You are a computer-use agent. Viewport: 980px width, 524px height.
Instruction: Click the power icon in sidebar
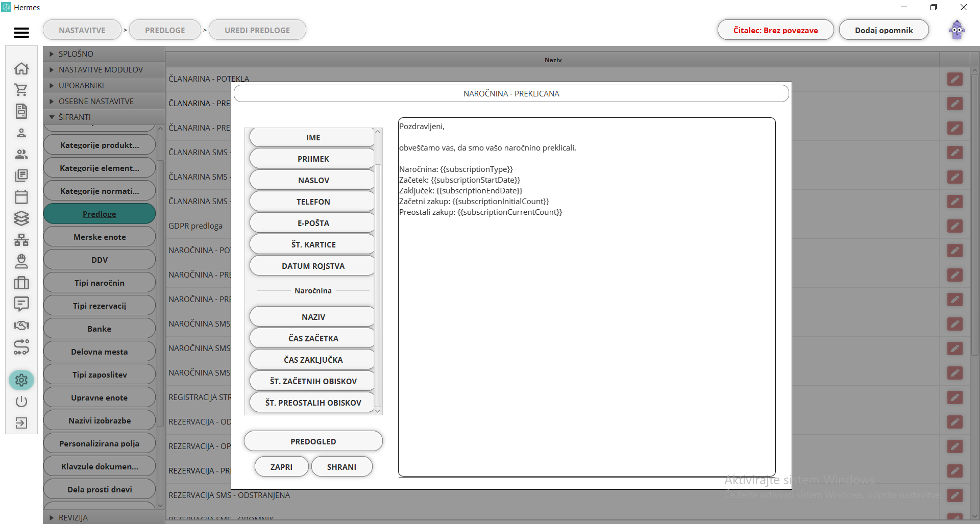[x=21, y=402]
